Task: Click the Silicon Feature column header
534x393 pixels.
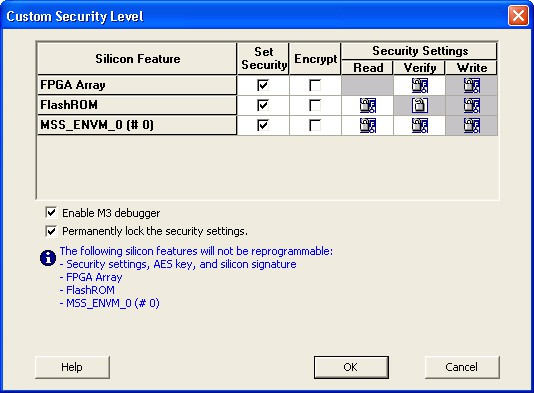Action: (137, 59)
